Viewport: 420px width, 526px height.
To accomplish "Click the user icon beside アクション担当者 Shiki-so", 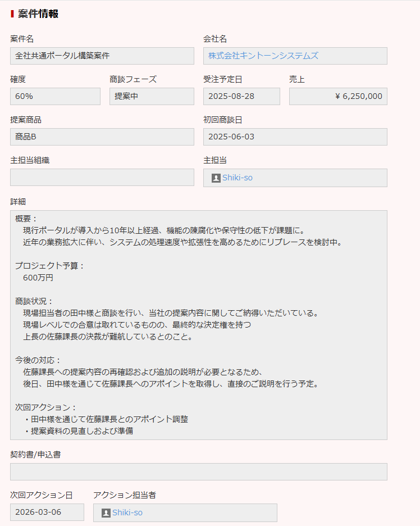I will coord(106,513).
